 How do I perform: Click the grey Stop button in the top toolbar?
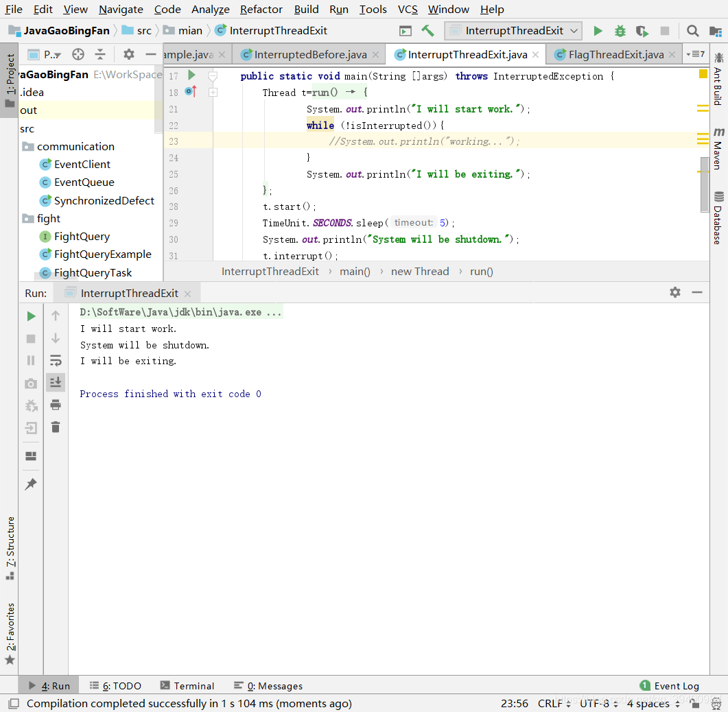point(665,31)
